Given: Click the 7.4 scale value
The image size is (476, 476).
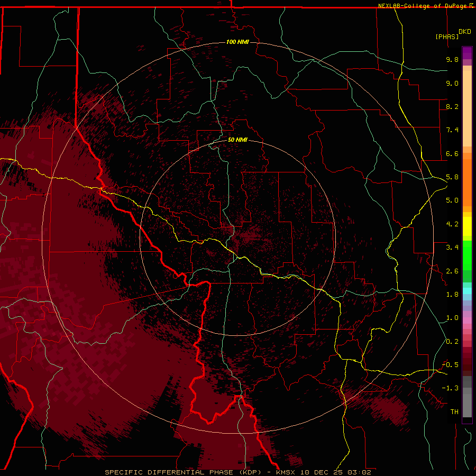Looking at the screenshot, I should pyautogui.click(x=452, y=130).
